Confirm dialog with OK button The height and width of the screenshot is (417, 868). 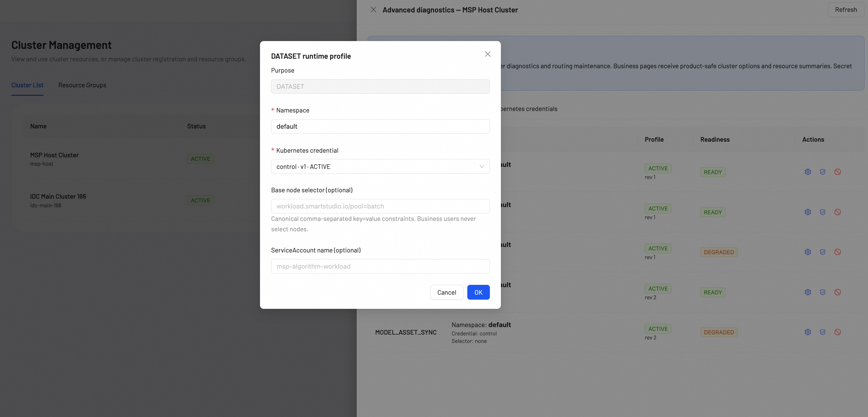pos(478,292)
